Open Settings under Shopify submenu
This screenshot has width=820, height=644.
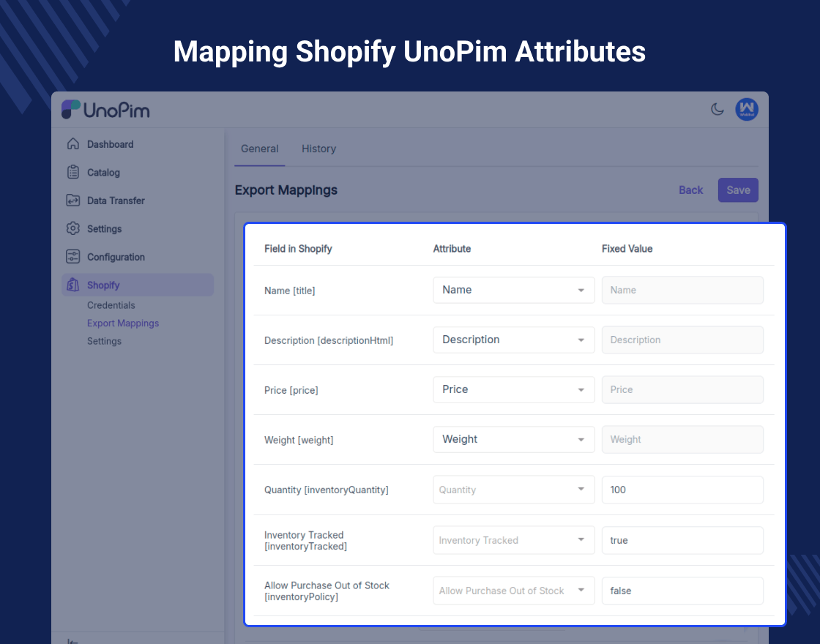coord(104,341)
